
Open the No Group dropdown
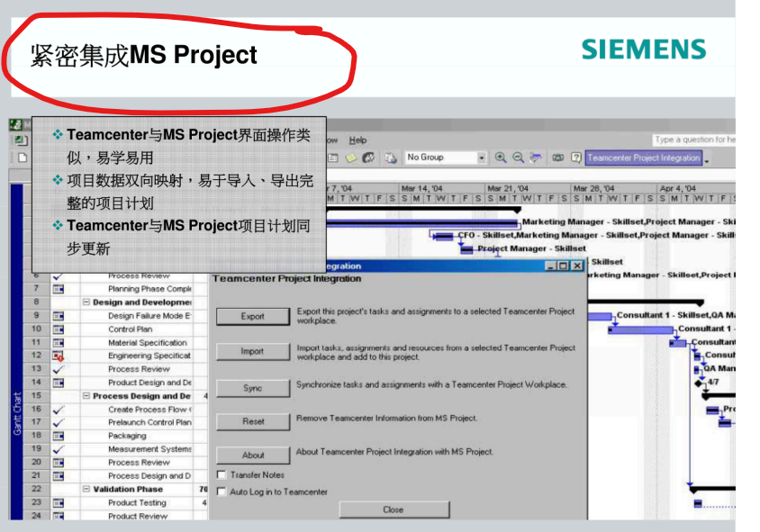(x=481, y=158)
